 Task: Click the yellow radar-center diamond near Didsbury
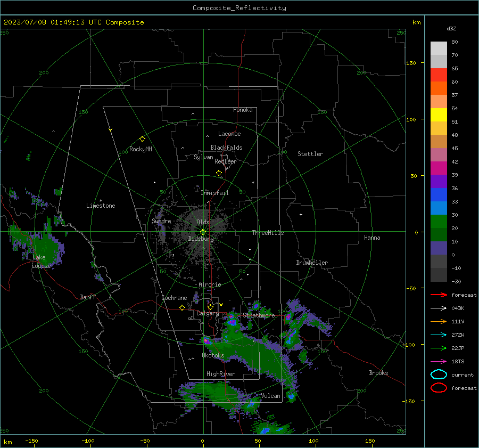[x=203, y=232]
